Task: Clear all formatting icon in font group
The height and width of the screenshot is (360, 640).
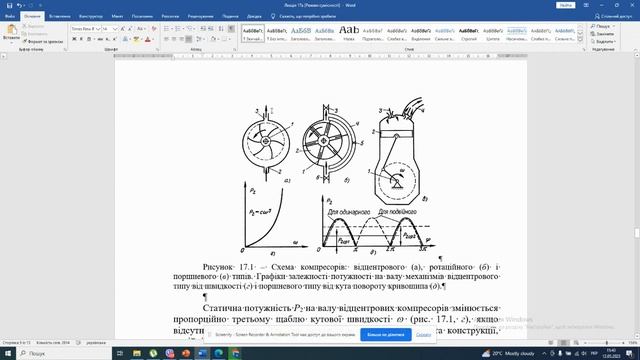Action: [x=154, y=29]
